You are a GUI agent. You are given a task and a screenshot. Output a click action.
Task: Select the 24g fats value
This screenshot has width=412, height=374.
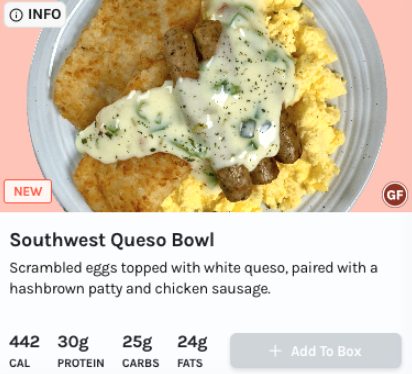pos(192,343)
